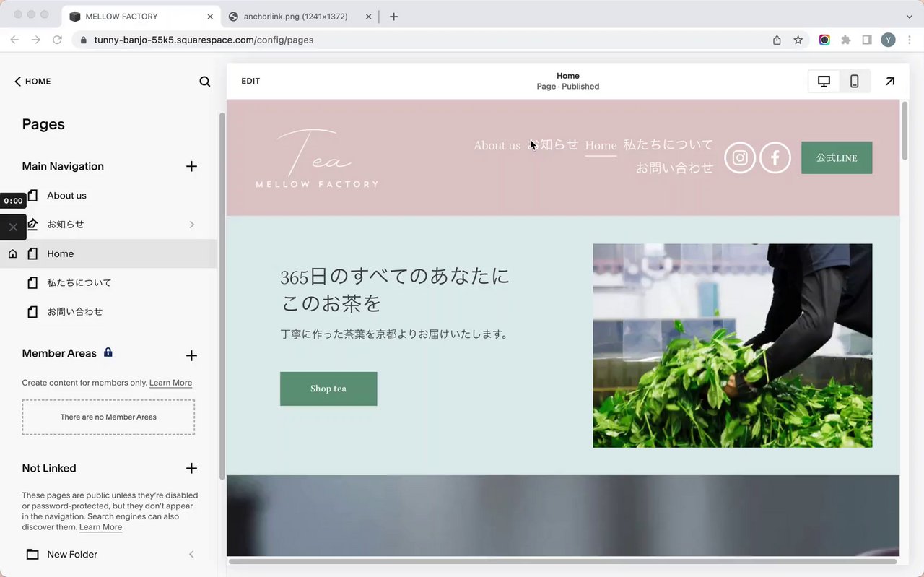
Task: Click the 'There are no Member Areas' box
Action: (108, 417)
